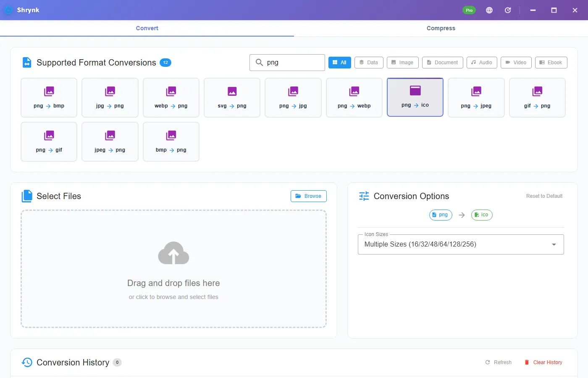Screen dimensions: 588x378
Task: Select the gif to png conversion card
Action: pos(537,97)
